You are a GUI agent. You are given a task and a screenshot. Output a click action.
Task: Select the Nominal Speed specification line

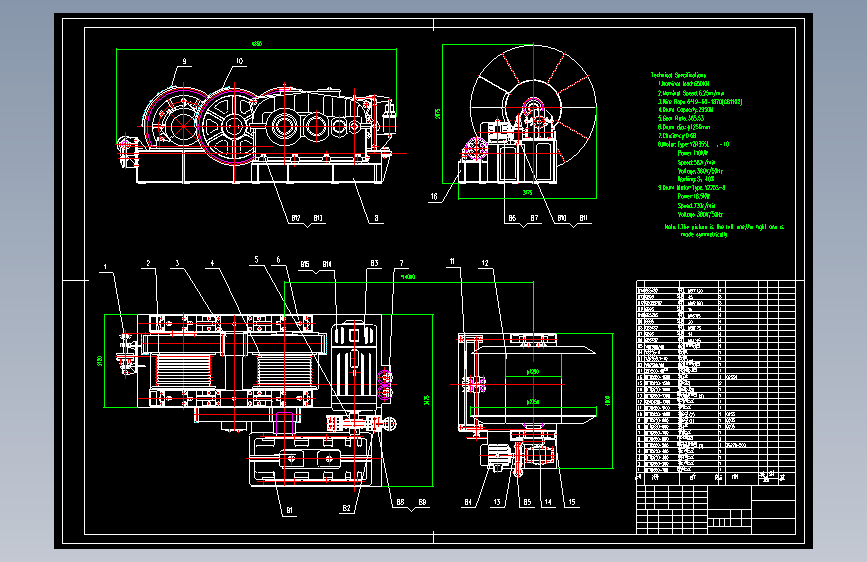691,93
